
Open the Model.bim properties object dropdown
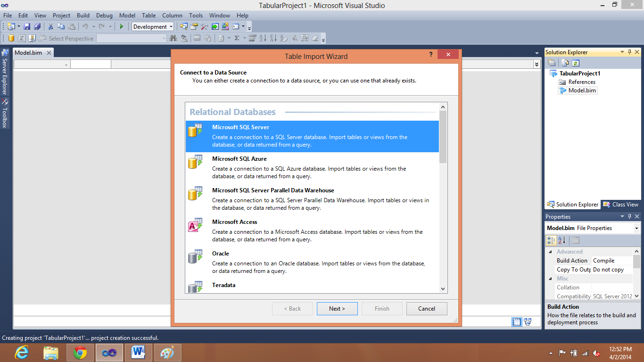(636, 228)
